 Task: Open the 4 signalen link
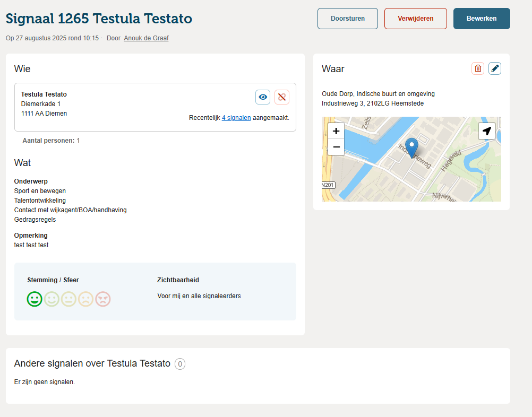point(236,118)
